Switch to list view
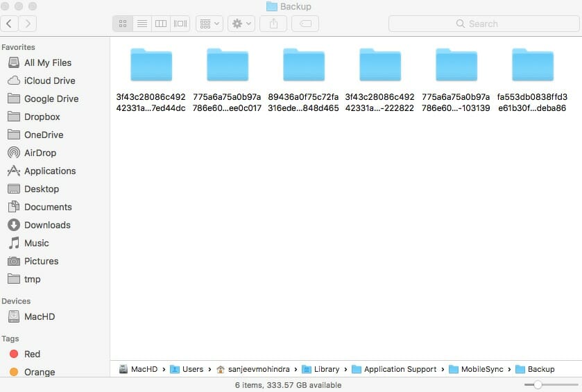This screenshot has width=582, height=392. pos(142,24)
